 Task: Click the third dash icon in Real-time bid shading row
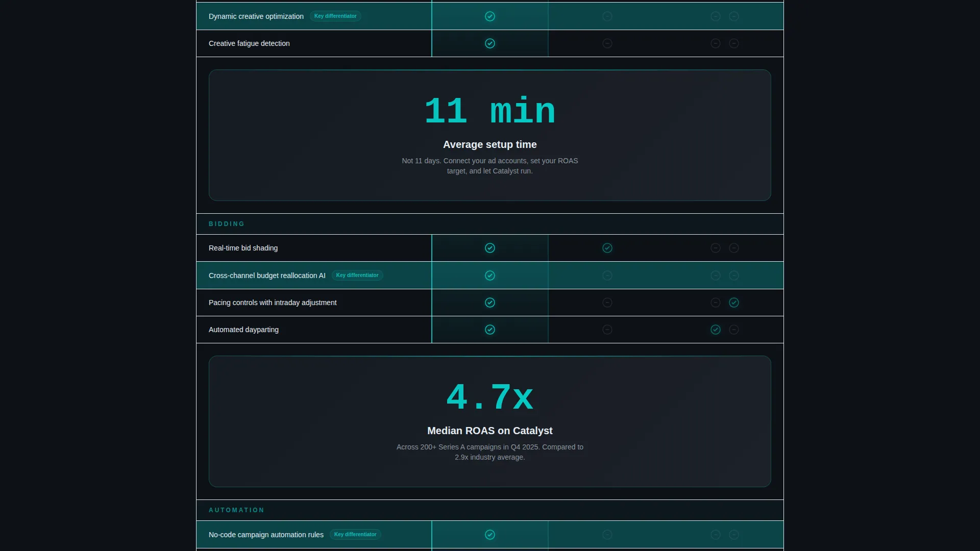coord(716,248)
